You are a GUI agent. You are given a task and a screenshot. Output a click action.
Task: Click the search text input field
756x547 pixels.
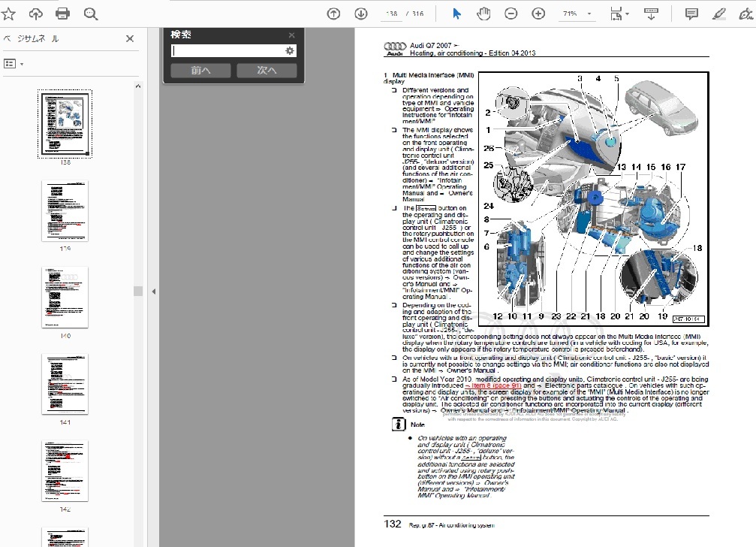[227, 50]
